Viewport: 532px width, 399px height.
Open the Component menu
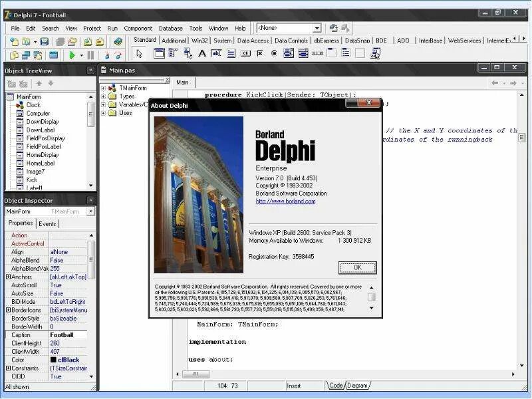point(138,28)
